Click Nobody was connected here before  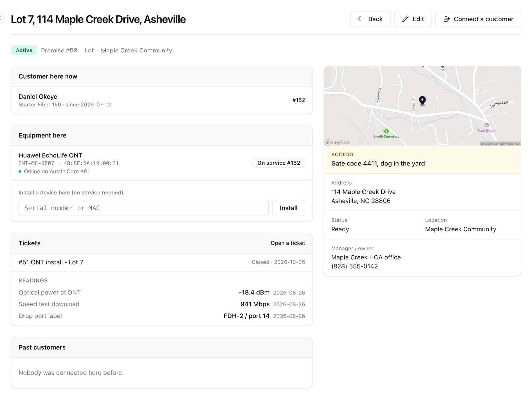(x=71, y=373)
